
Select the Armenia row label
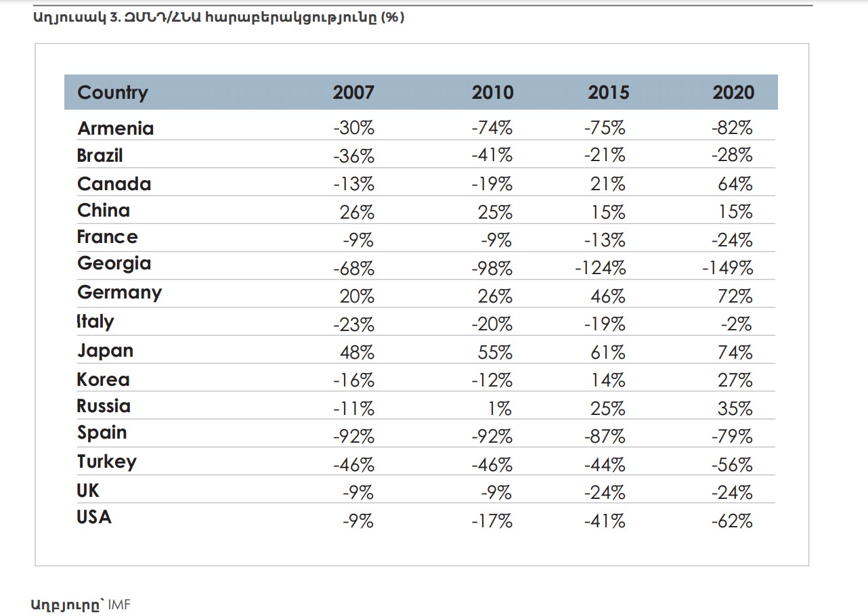116,128
